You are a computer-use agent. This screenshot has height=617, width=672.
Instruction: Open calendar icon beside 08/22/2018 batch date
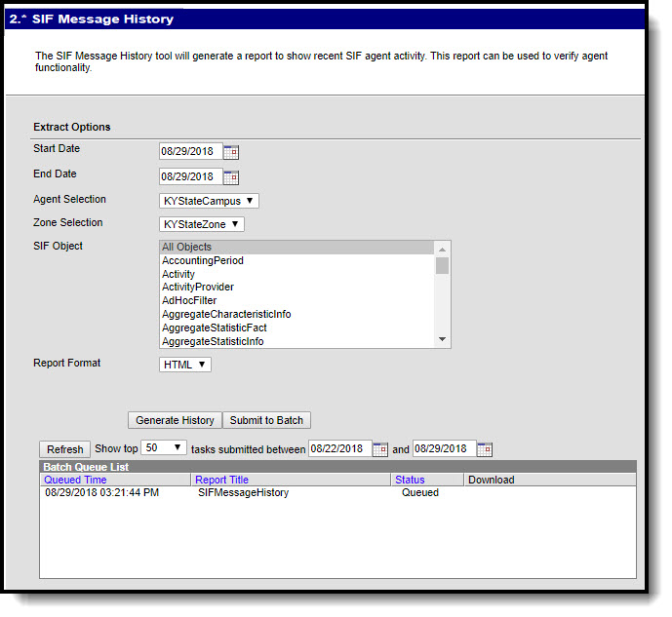379,449
